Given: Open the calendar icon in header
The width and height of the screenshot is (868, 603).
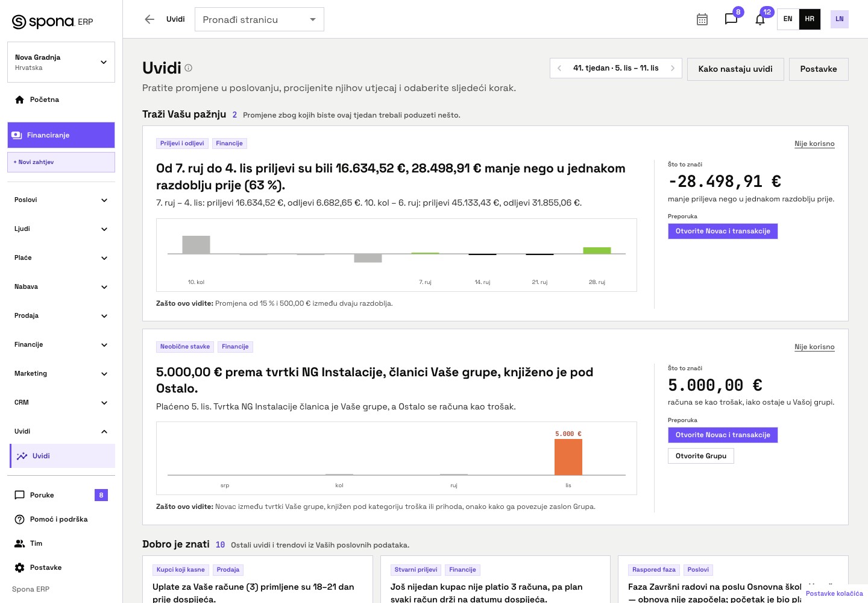Looking at the screenshot, I should tap(702, 19).
